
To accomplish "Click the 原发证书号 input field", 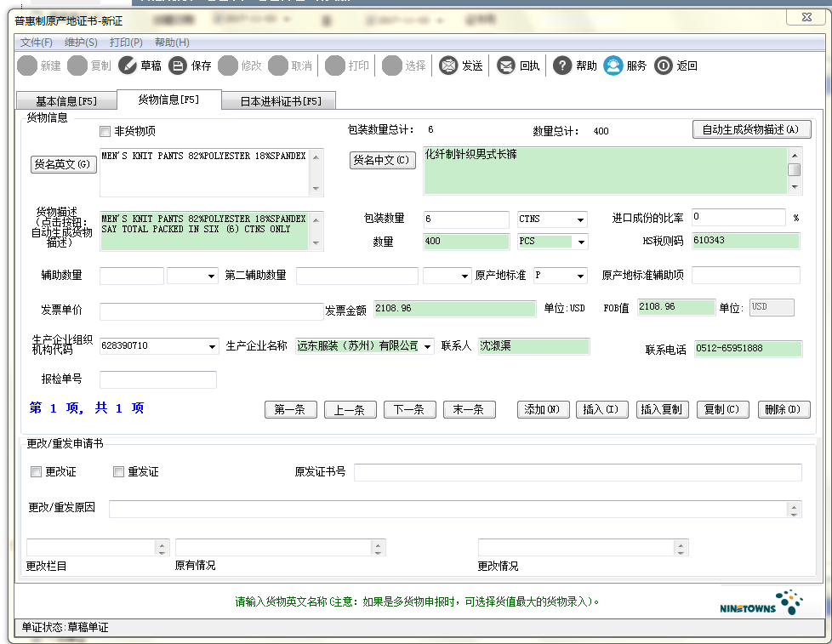I will click(x=578, y=472).
